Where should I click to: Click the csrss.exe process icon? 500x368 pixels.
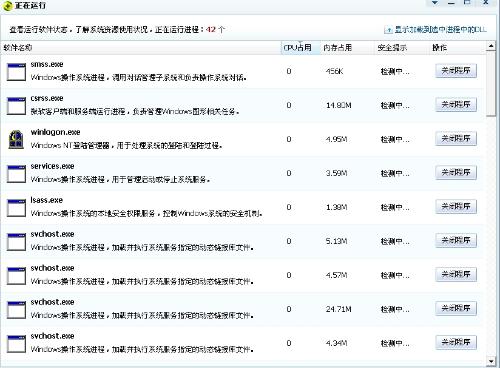(16, 106)
